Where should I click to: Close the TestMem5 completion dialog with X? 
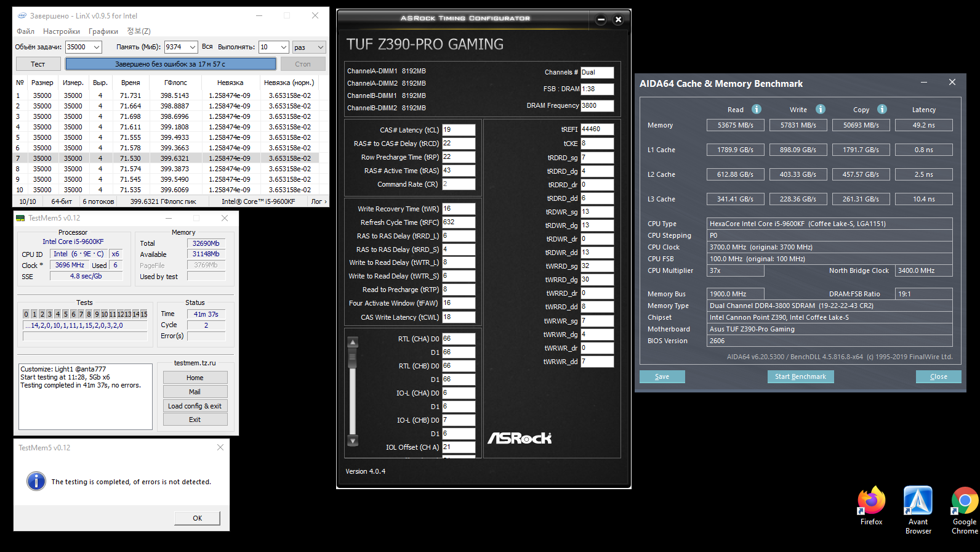pos(220,447)
